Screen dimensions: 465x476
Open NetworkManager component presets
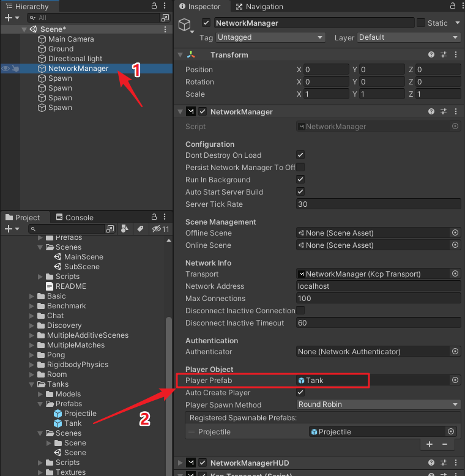tap(444, 112)
